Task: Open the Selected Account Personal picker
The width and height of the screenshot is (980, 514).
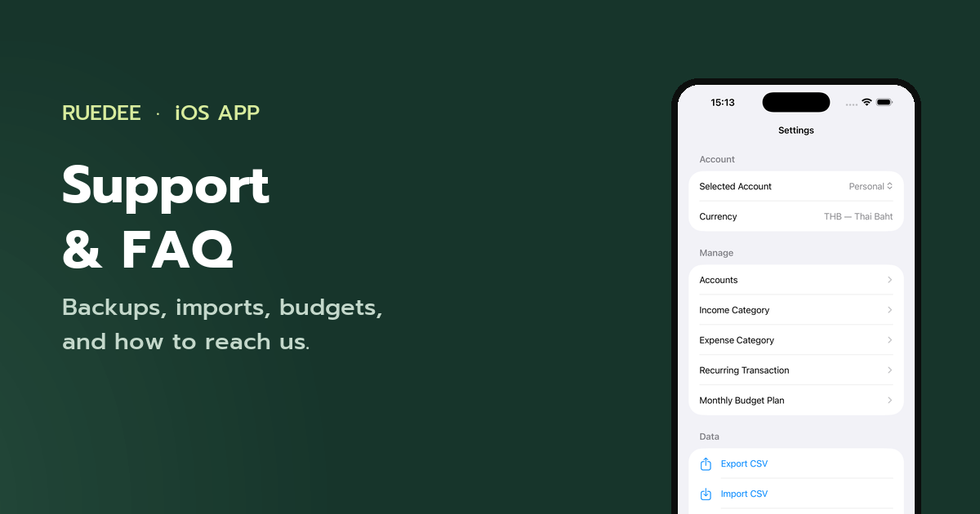Action: [x=871, y=186]
